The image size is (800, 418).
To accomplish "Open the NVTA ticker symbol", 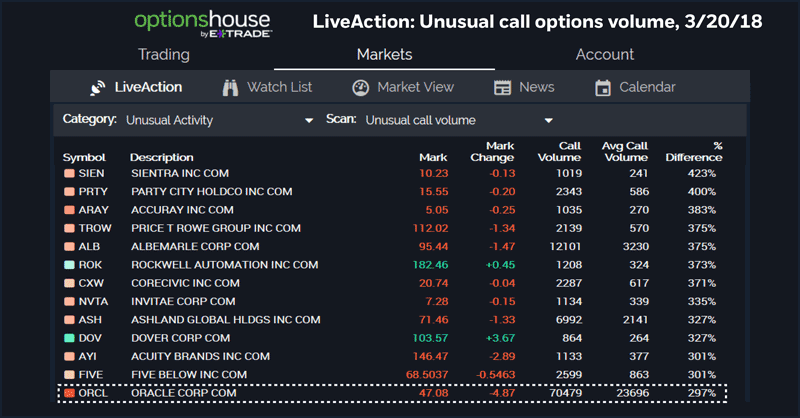I will coord(92,301).
